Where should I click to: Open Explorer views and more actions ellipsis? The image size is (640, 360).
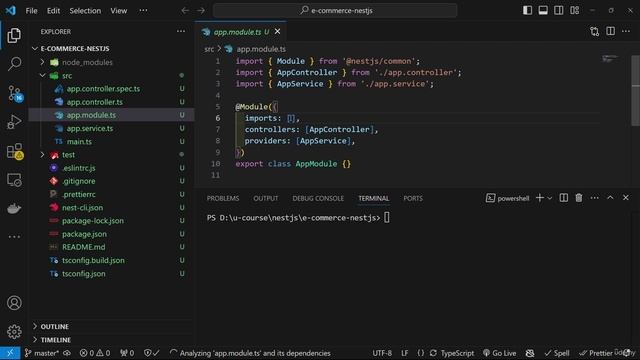click(x=181, y=31)
